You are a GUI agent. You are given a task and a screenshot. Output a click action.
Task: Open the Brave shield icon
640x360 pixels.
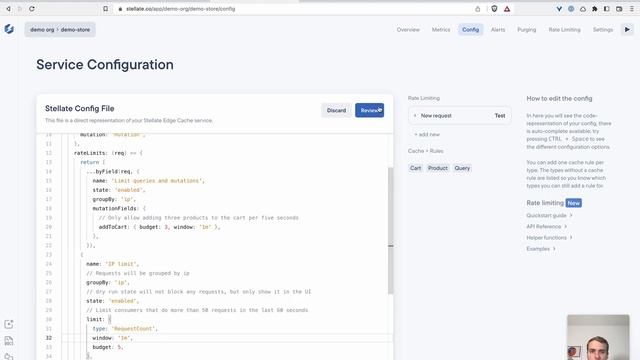click(494, 9)
